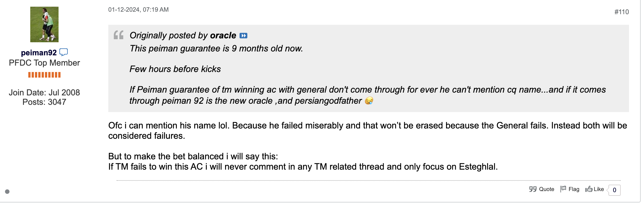The width and height of the screenshot is (644, 203).
Task: Open post permalink number #110
Action: [x=622, y=12]
